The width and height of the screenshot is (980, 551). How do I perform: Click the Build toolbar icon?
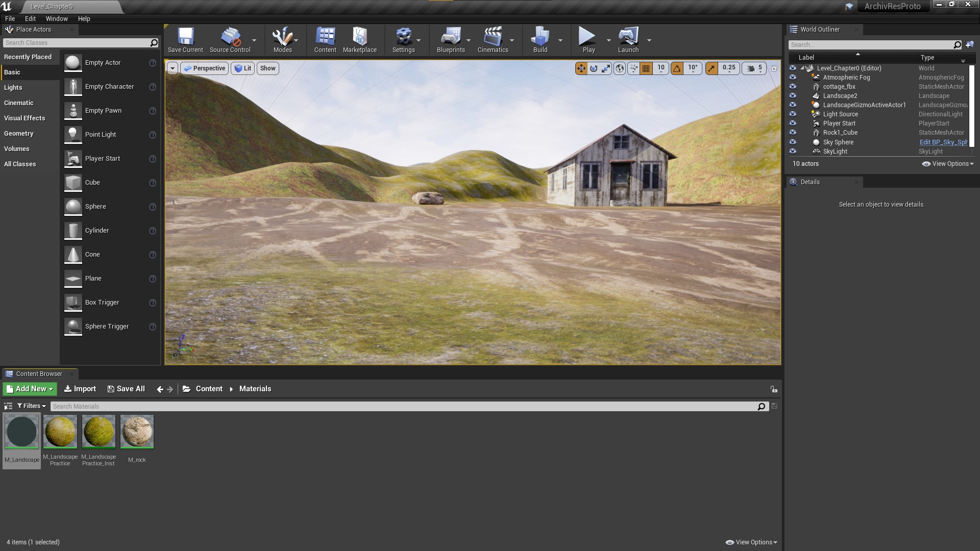click(540, 40)
